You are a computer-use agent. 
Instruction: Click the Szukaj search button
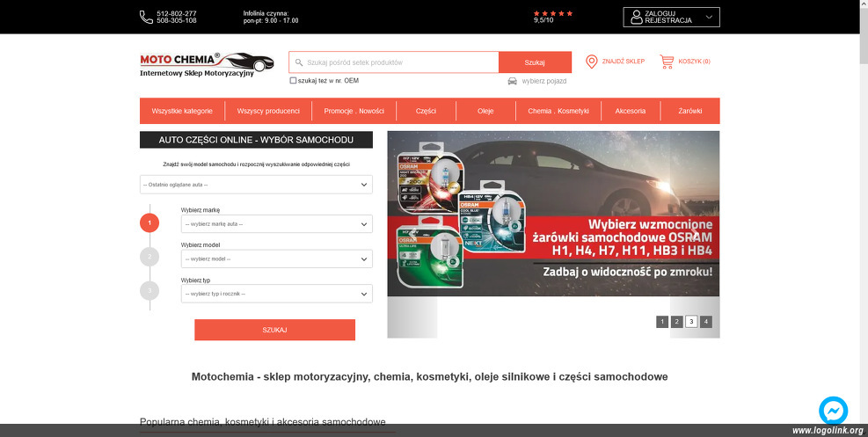[x=535, y=62]
